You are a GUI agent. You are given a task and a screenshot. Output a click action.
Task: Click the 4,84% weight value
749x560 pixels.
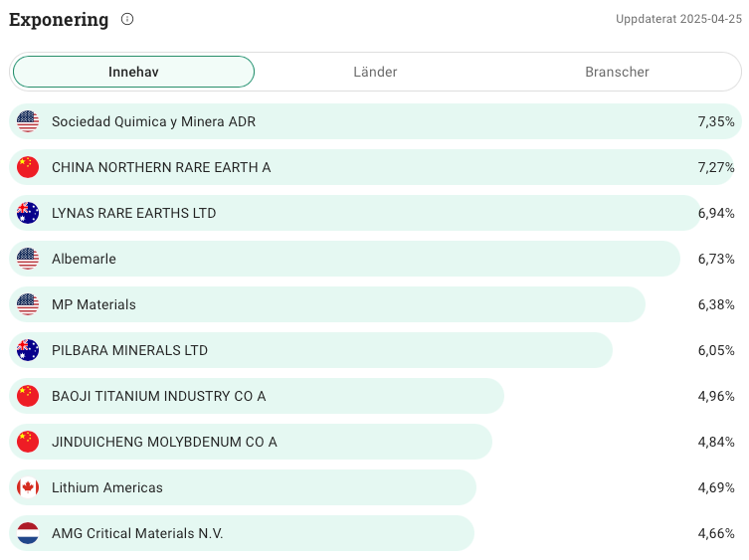pos(716,442)
